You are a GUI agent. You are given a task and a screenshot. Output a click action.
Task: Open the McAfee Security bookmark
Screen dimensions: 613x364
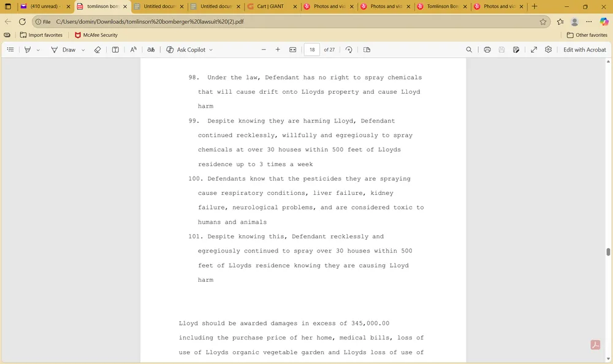click(x=96, y=35)
